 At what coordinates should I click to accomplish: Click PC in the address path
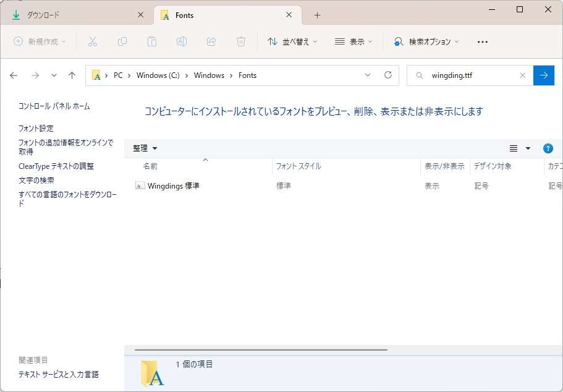[x=118, y=75]
